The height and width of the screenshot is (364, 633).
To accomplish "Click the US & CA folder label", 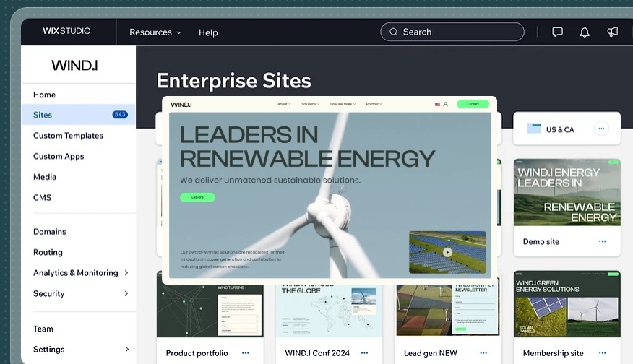I will pyautogui.click(x=560, y=129).
